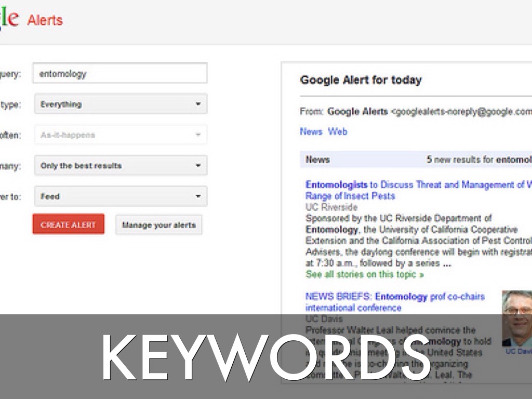This screenshot has height=399, width=532.
Task: Open the greyed As-it-happens frequency dropdown
Action: 120,135
